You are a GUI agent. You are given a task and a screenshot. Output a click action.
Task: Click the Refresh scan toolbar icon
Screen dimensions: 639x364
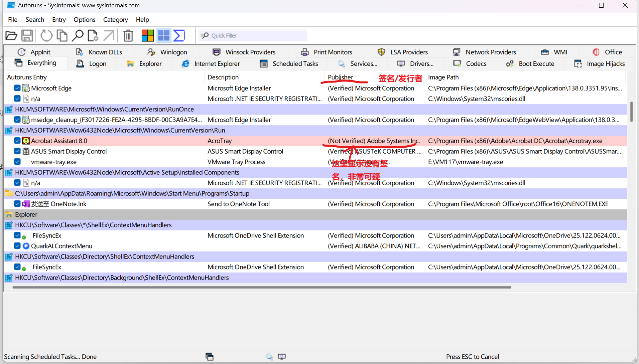[x=46, y=35]
